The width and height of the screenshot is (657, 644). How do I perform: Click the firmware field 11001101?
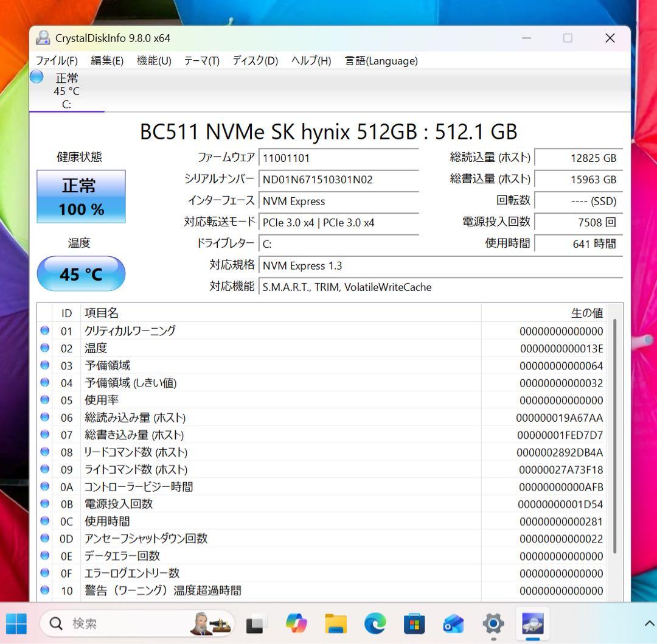(x=339, y=158)
